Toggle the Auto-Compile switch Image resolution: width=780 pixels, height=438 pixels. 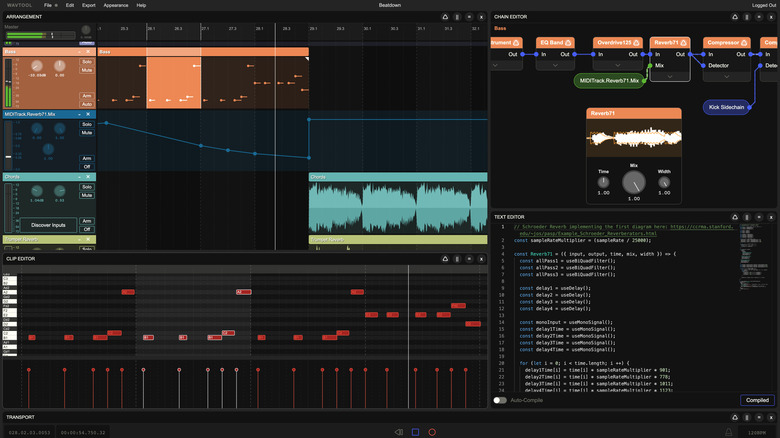coord(500,400)
